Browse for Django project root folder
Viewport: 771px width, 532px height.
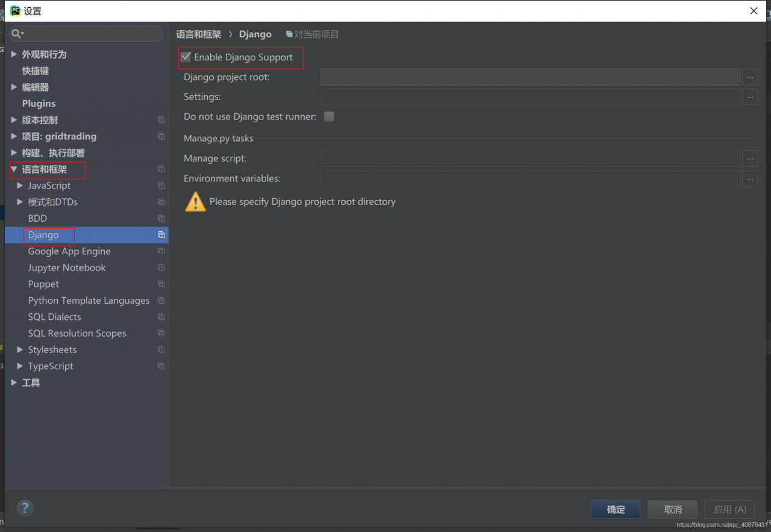(750, 77)
